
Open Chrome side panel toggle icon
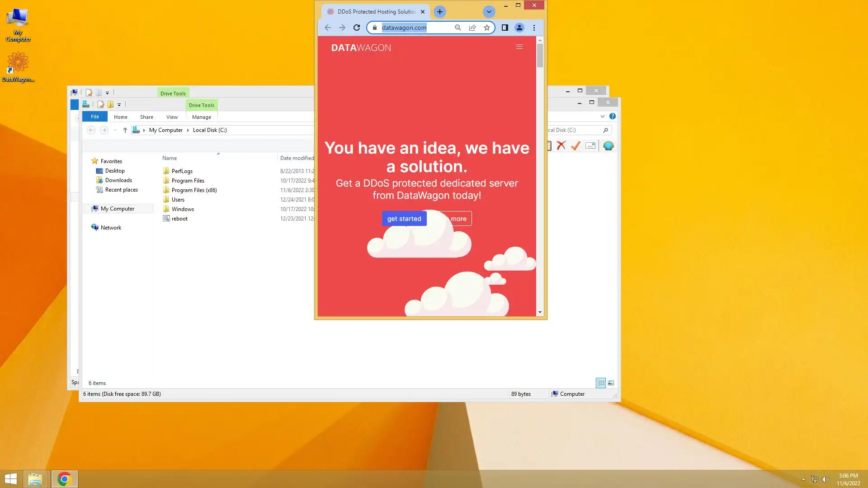click(505, 28)
